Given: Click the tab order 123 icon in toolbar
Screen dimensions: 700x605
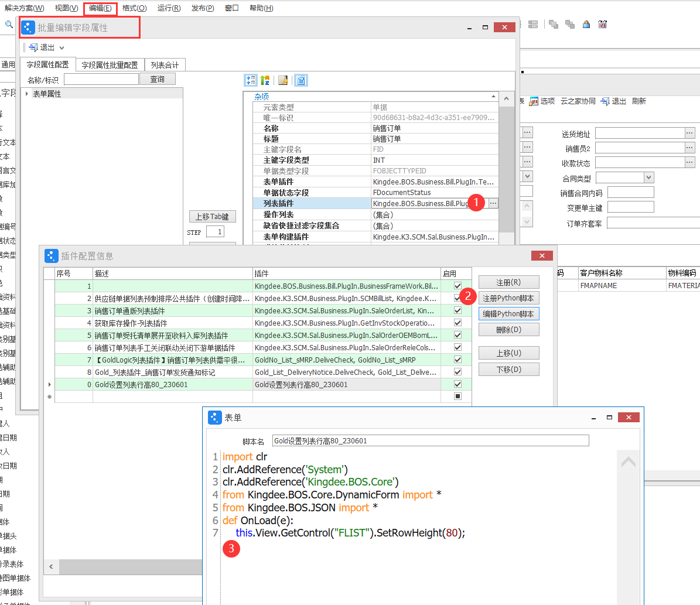Looking at the screenshot, I should (x=603, y=25).
